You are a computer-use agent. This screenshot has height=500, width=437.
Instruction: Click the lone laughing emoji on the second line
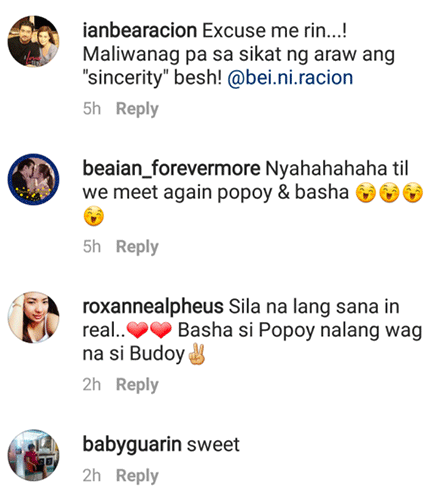coord(94,216)
